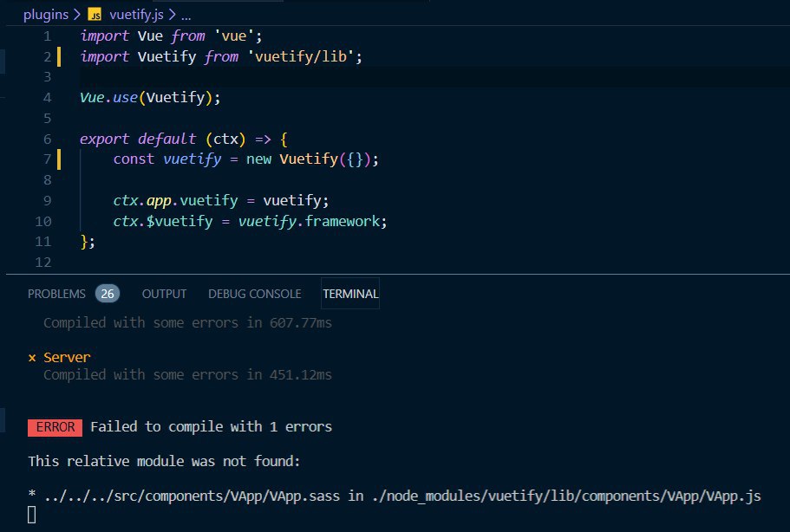Click the 'vue' string on line 1
This screenshot has width=790, height=532.
[234, 36]
